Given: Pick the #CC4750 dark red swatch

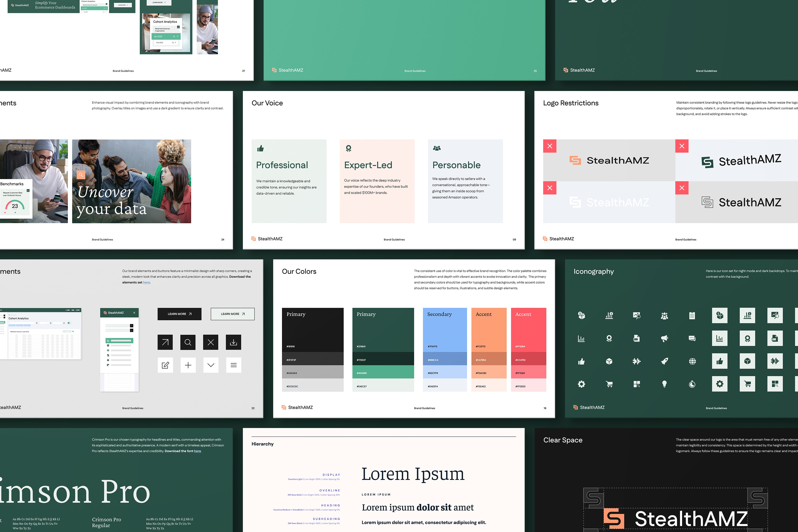Looking at the screenshot, I should coord(529,359).
